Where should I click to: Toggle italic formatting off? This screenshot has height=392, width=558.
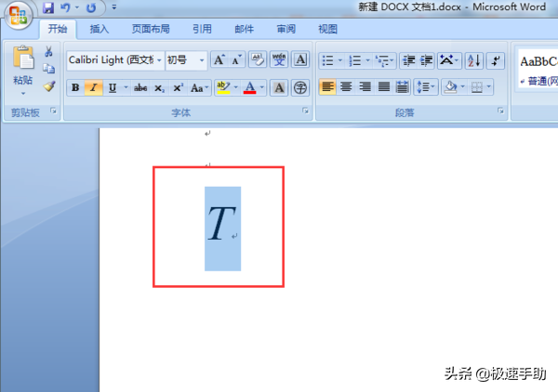click(94, 87)
